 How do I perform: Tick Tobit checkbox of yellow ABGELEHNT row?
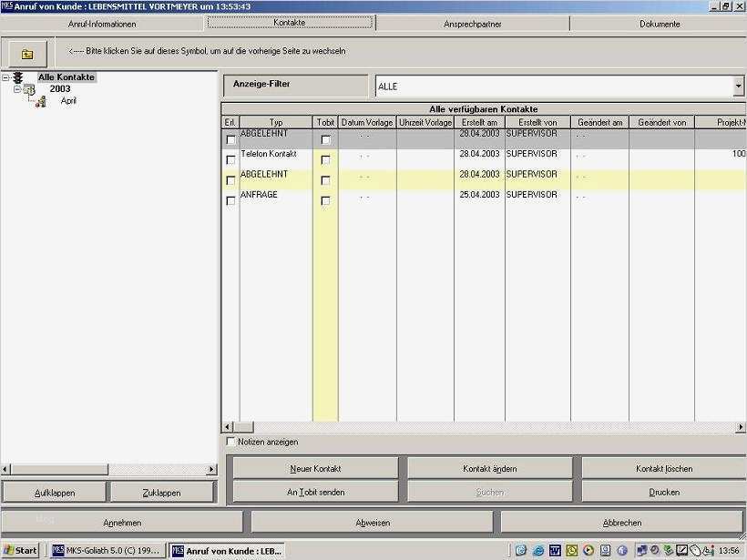click(325, 180)
